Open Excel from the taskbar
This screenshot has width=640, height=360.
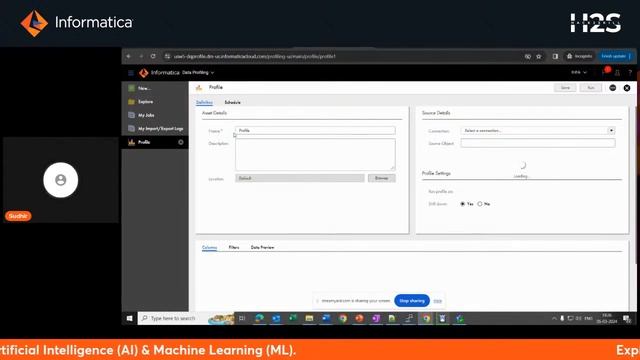click(293, 318)
